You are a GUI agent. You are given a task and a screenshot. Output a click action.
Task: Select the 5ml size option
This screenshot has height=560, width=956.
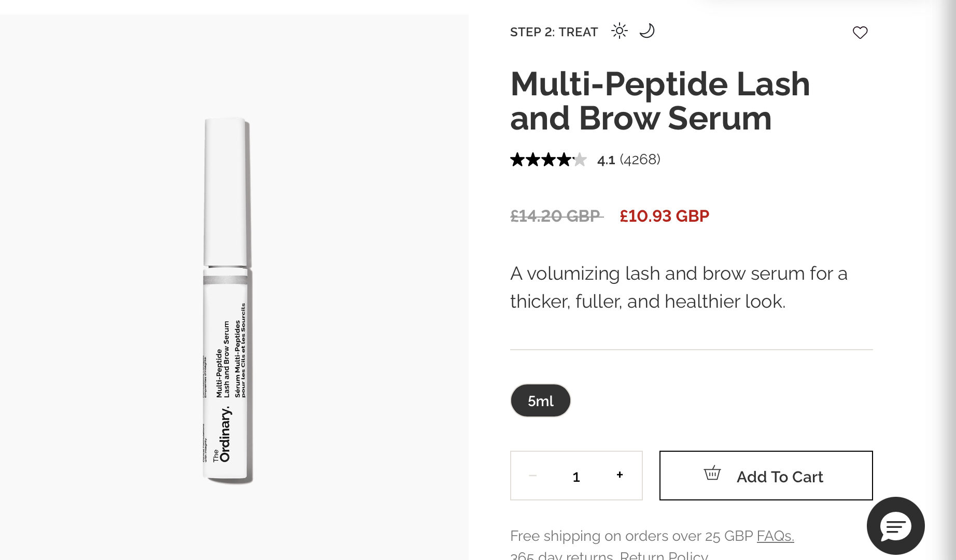540,400
